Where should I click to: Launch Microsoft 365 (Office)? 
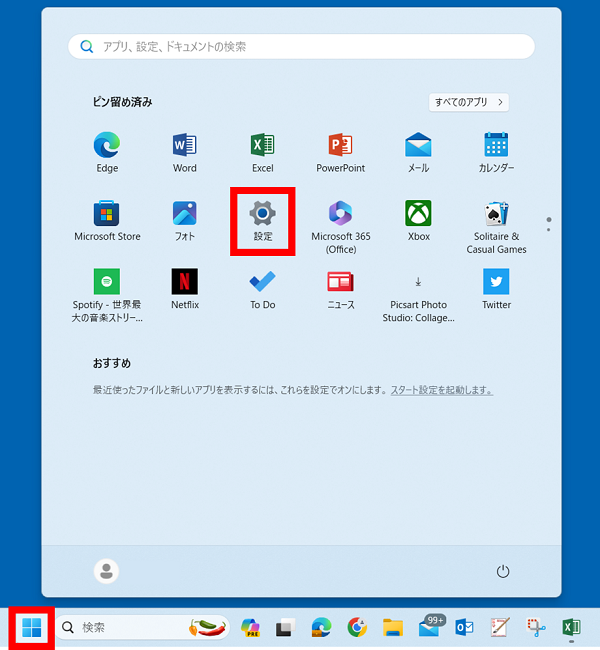click(x=340, y=227)
